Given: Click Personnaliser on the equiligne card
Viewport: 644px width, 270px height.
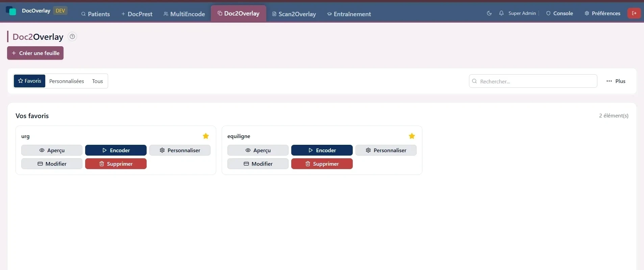Looking at the screenshot, I should point(386,150).
